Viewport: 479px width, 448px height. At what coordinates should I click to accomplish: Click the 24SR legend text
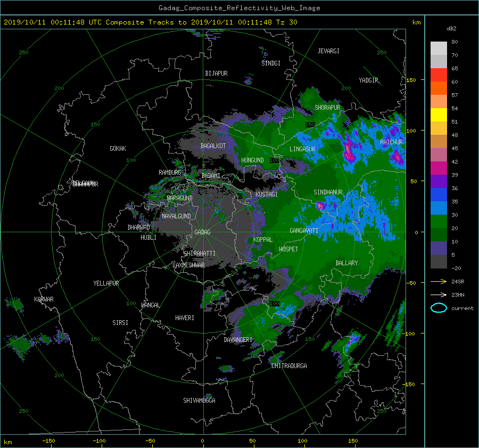(x=458, y=282)
